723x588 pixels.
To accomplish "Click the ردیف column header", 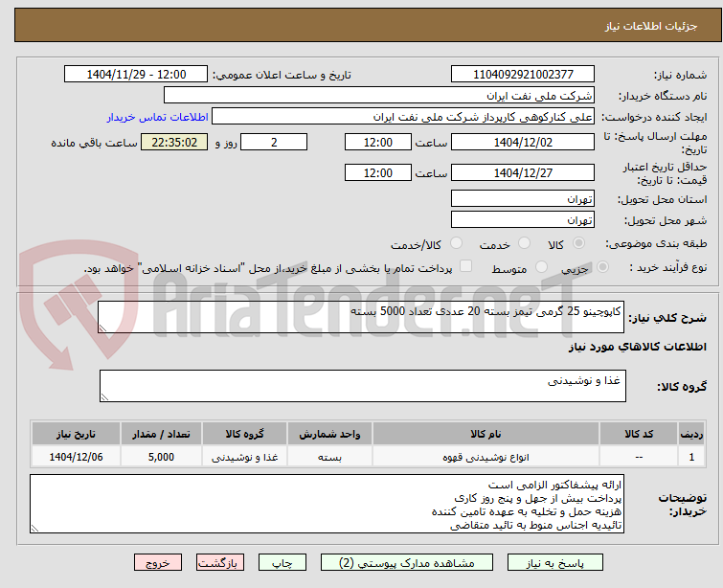I will (691, 434).
